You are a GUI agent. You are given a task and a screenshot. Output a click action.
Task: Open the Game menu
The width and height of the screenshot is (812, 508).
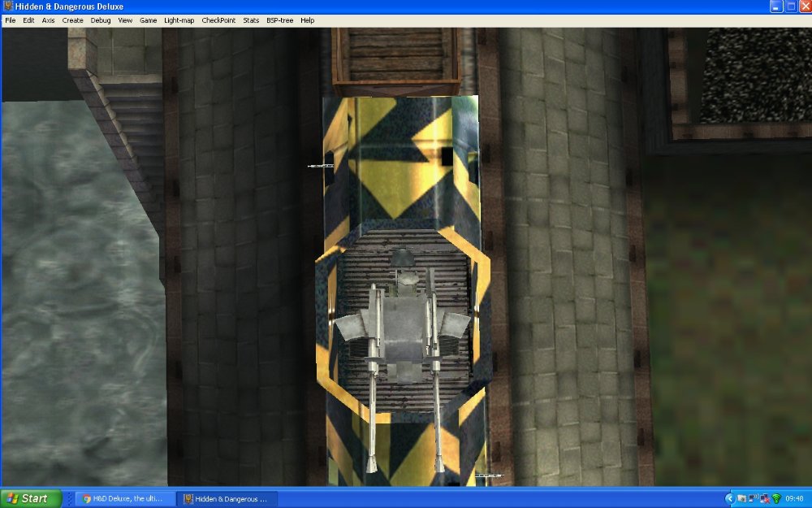(x=148, y=20)
